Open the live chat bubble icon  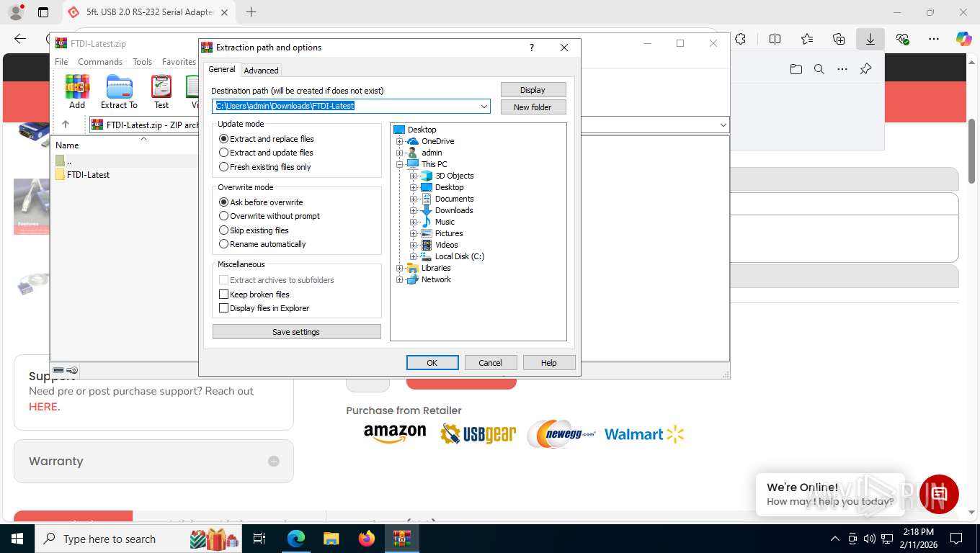point(939,494)
